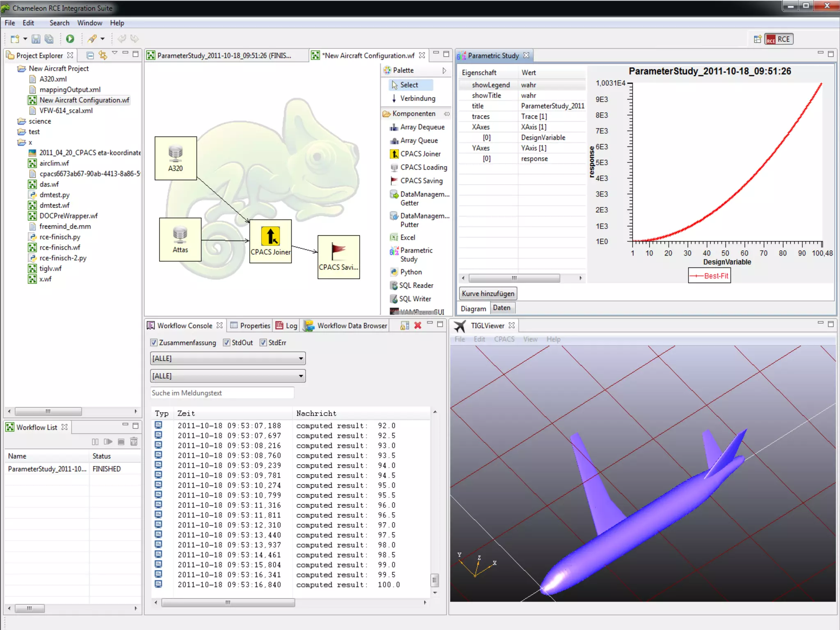The height and width of the screenshot is (630, 840).
Task: Open the Project Explorer view menu arrow
Action: [x=114, y=53]
